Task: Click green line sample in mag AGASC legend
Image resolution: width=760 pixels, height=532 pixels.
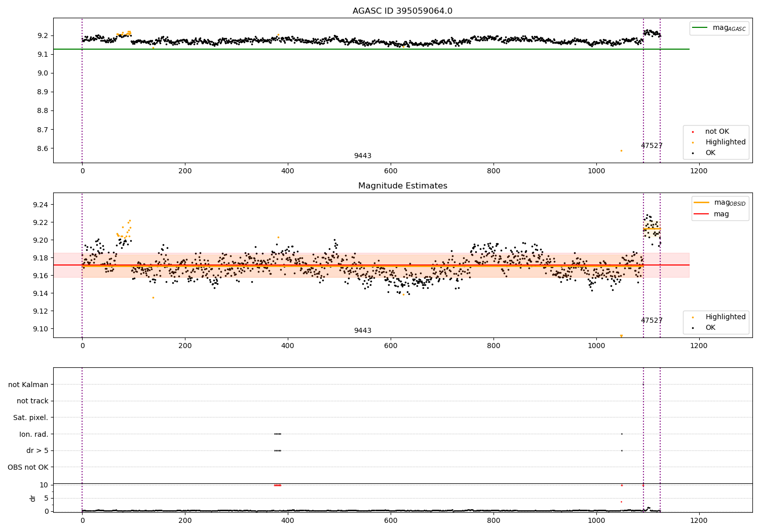Action: pos(700,28)
